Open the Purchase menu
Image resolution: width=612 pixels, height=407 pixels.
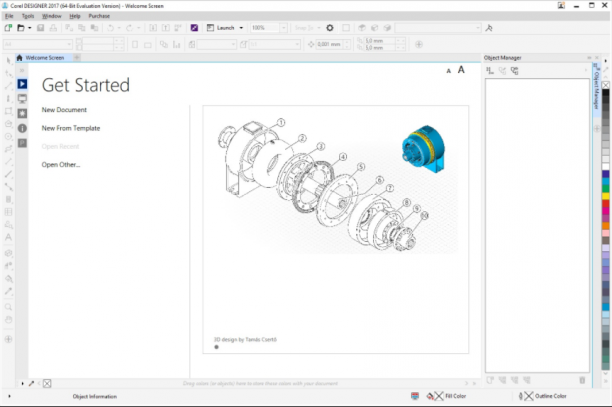pyautogui.click(x=99, y=16)
